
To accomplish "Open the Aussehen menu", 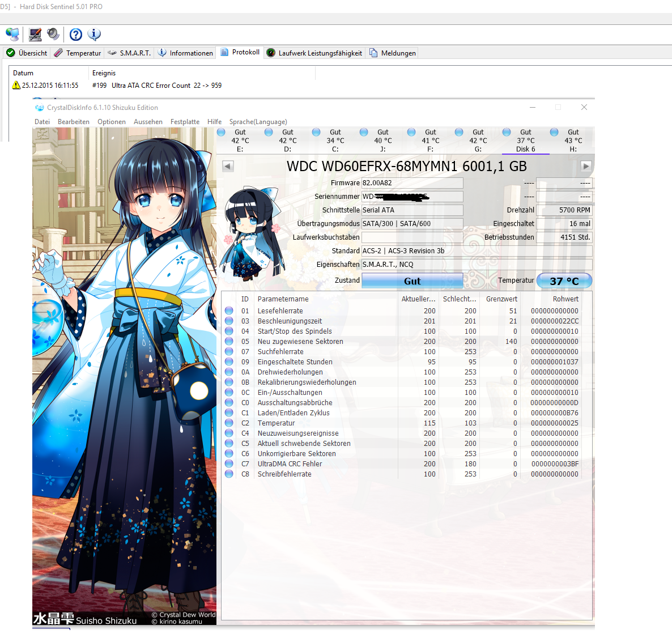I will [148, 122].
